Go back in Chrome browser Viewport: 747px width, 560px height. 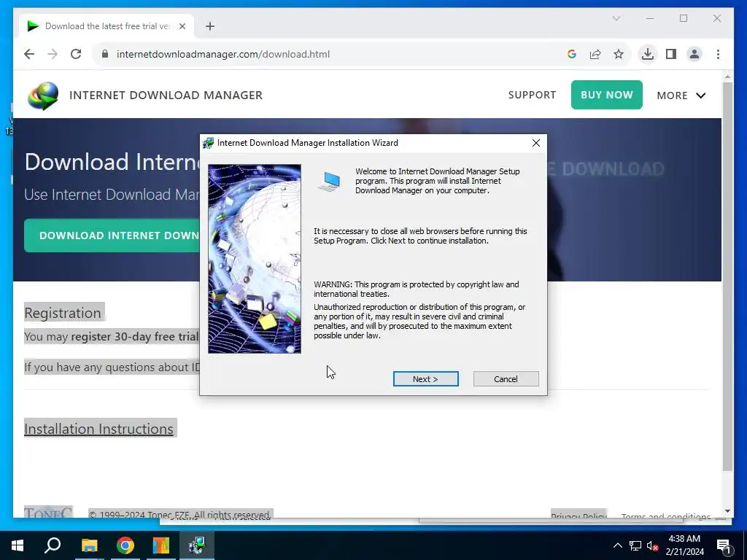(x=29, y=54)
